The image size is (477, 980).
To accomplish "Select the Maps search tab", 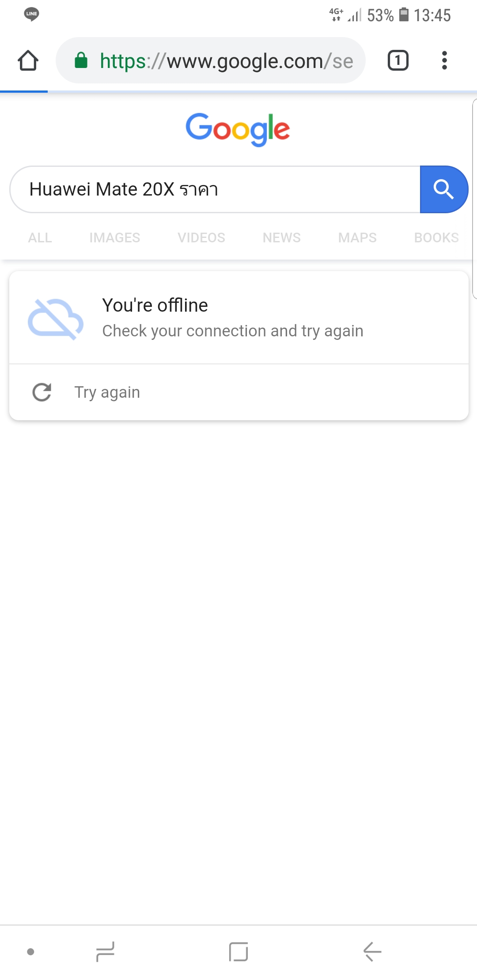I will [357, 237].
